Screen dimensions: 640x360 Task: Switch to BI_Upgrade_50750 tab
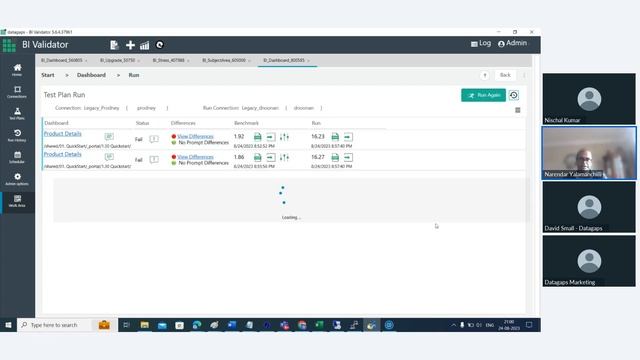118,60
